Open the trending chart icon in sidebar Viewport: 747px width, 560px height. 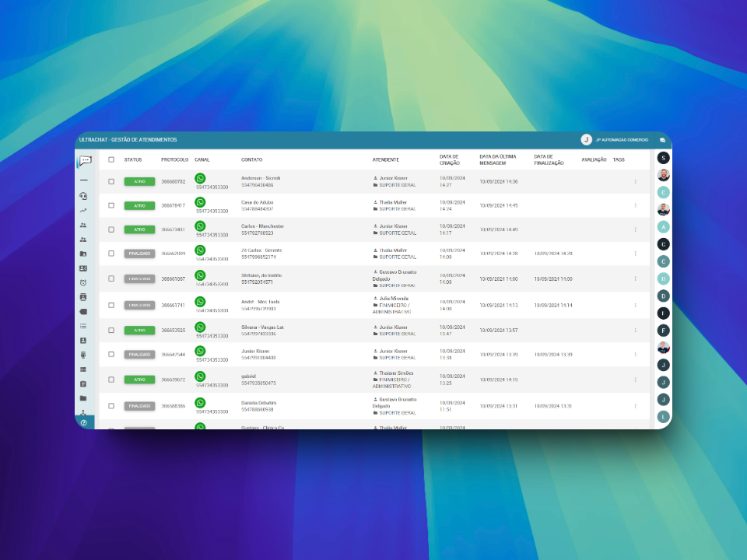click(x=83, y=210)
